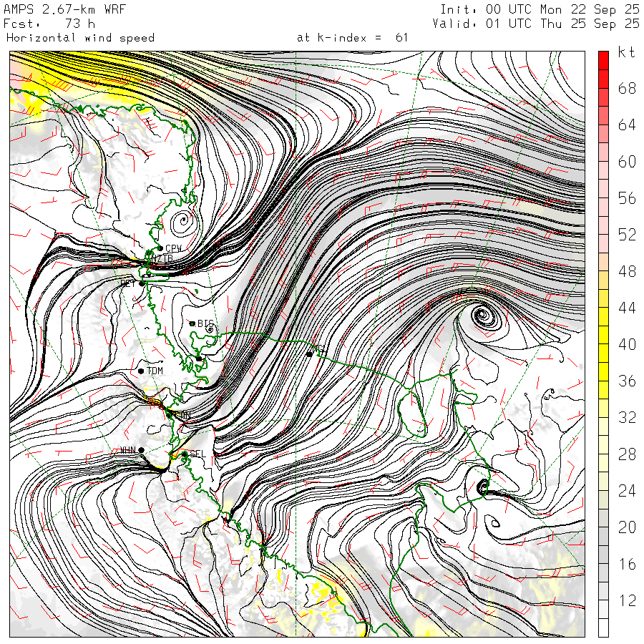Select the station dot left of TDM
This screenshot has width=644, height=644.
tap(141, 371)
